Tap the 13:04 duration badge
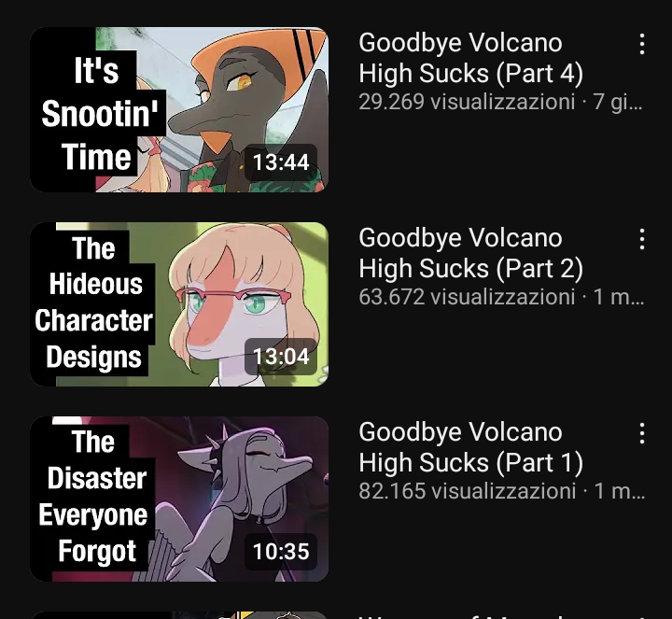This screenshot has height=619, width=672. (x=281, y=357)
